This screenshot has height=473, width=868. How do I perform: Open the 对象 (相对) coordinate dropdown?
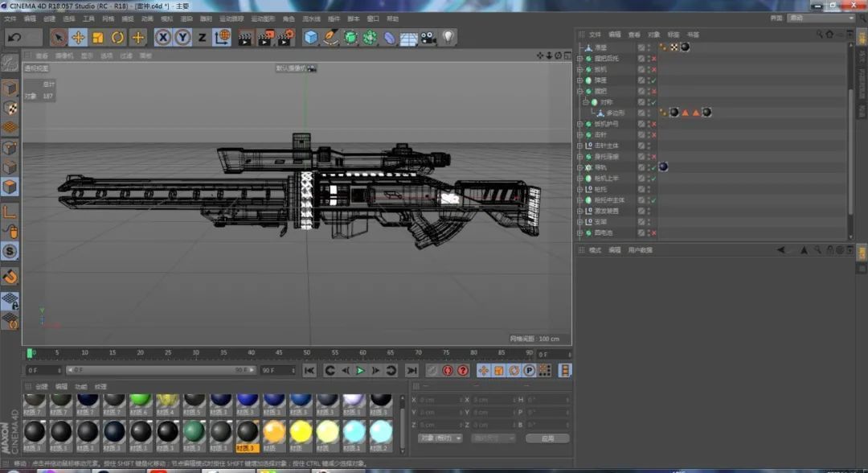(x=440, y=438)
